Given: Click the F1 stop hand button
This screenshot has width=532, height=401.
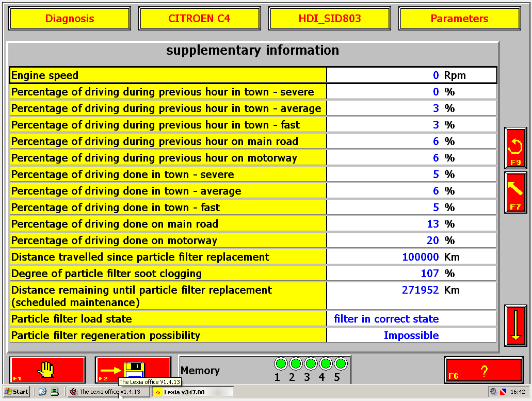Looking at the screenshot, I should [47, 370].
